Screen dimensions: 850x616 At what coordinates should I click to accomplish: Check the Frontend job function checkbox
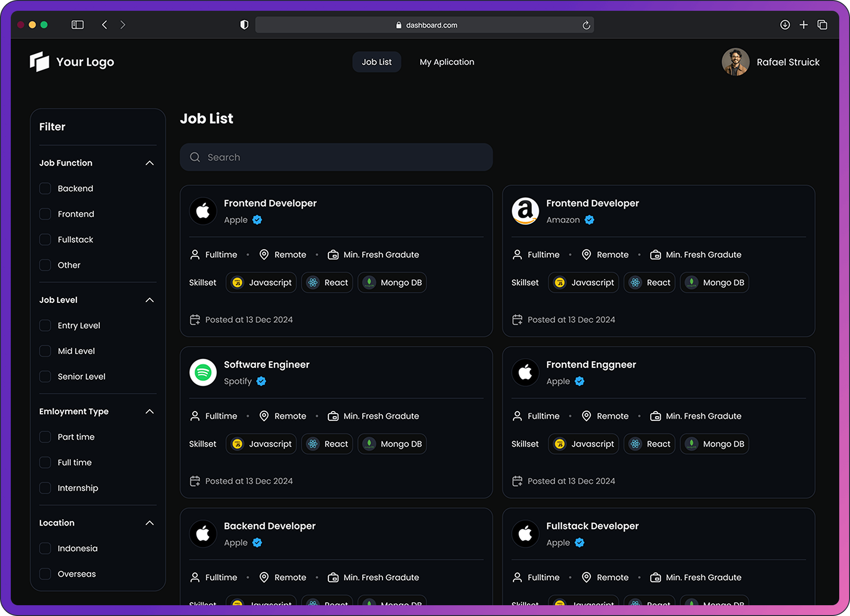click(x=45, y=214)
